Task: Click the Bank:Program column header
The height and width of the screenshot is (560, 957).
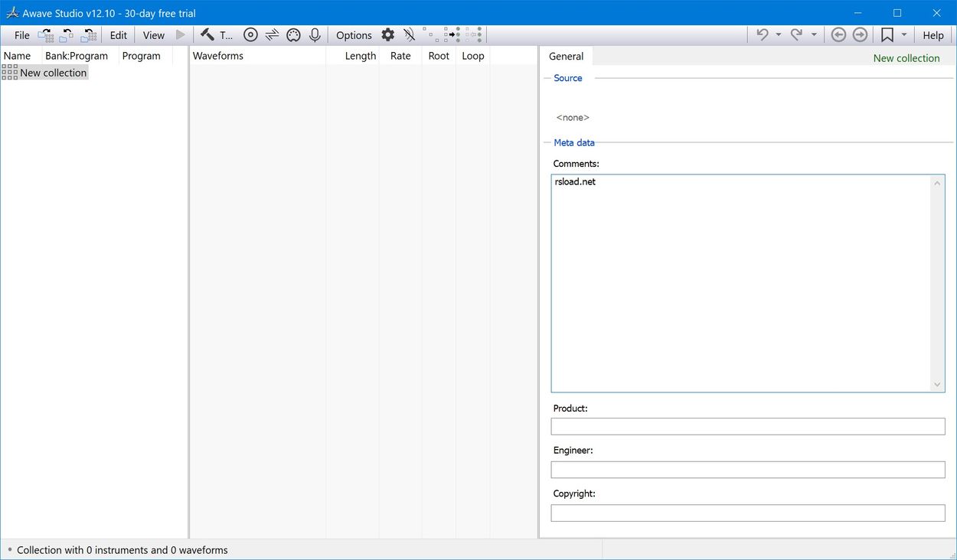Action: (80, 56)
